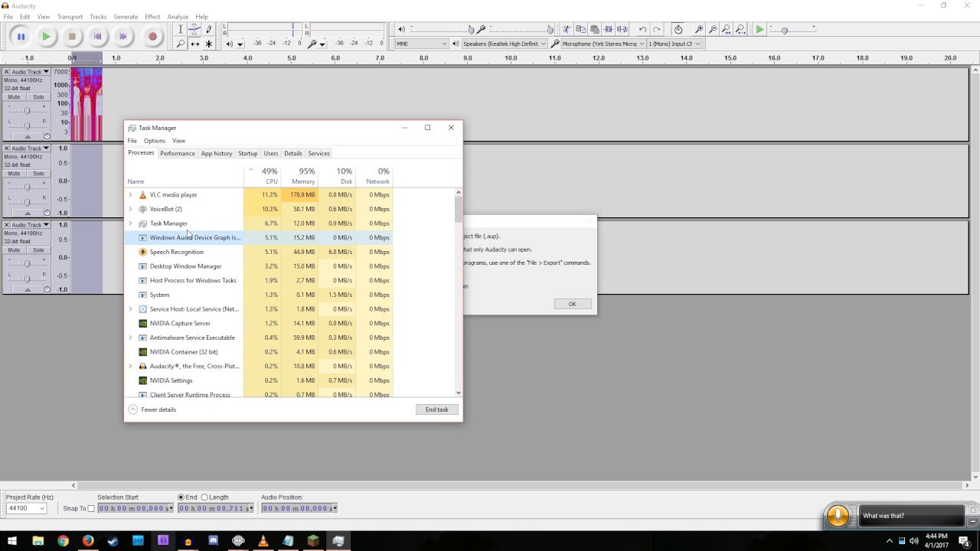This screenshot has width=980, height=551.
Task: Select the Length radio button
Action: (204, 497)
